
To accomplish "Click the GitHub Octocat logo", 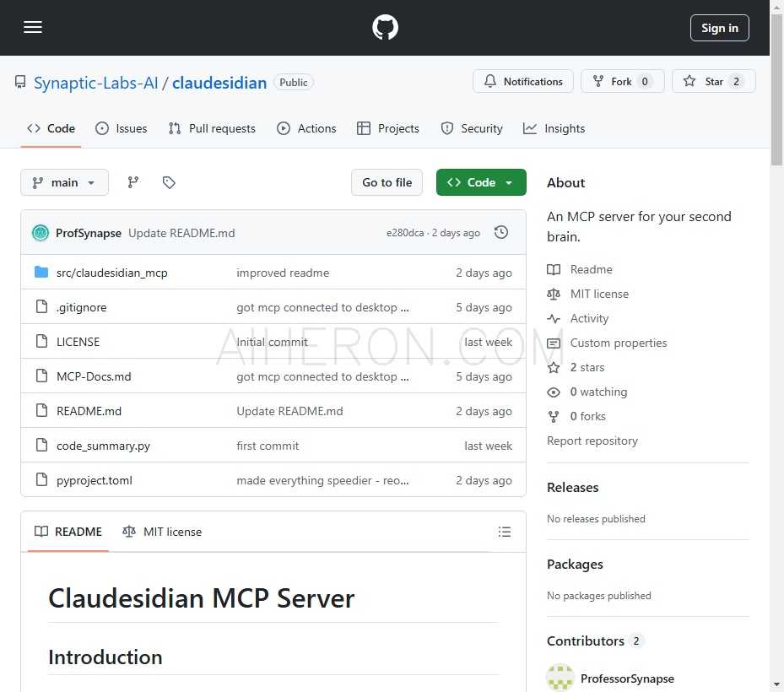I will (385, 28).
